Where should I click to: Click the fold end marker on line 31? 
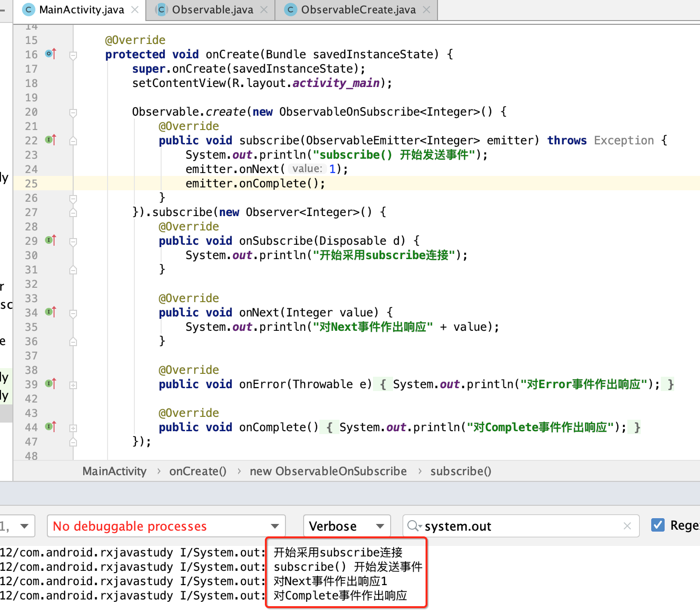tap(73, 270)
